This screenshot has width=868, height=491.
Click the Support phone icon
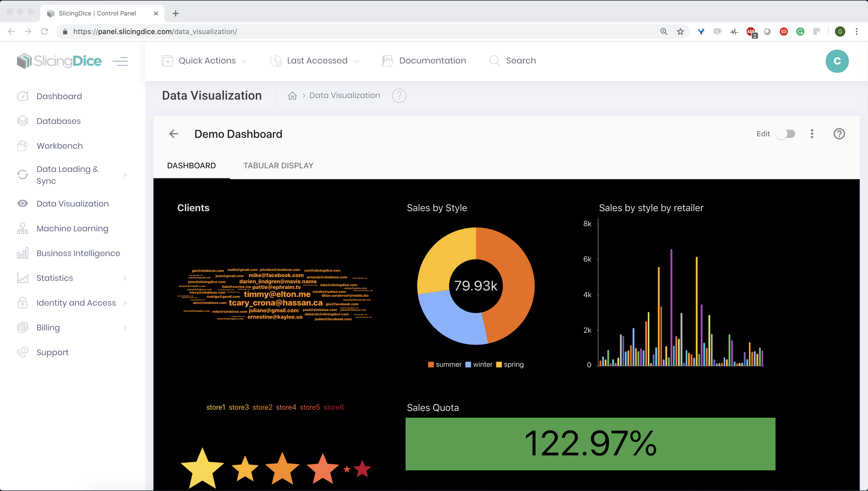click(22, 352)
